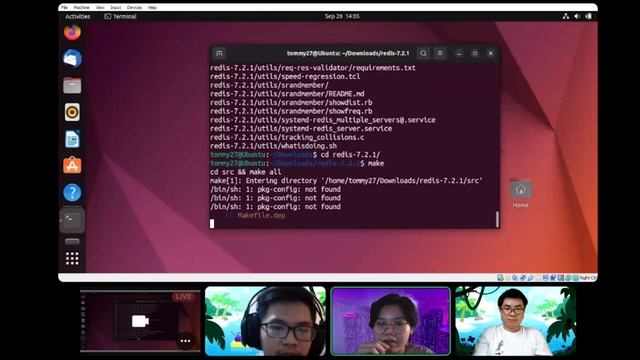The width and height of the screenshot is (640, 360).
Task: Click the 'Entering directory' output line
Action: pyautogui.click(x=346, y=180)
